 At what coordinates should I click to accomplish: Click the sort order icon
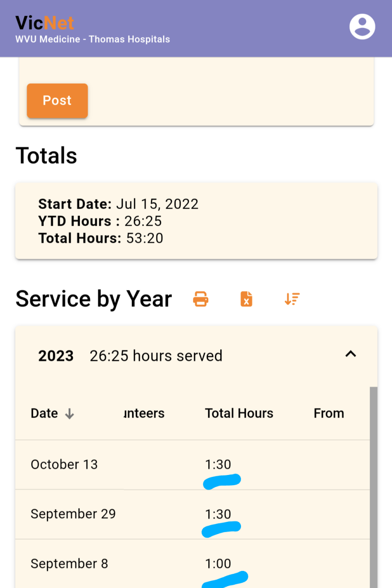(x=292, y=299)
